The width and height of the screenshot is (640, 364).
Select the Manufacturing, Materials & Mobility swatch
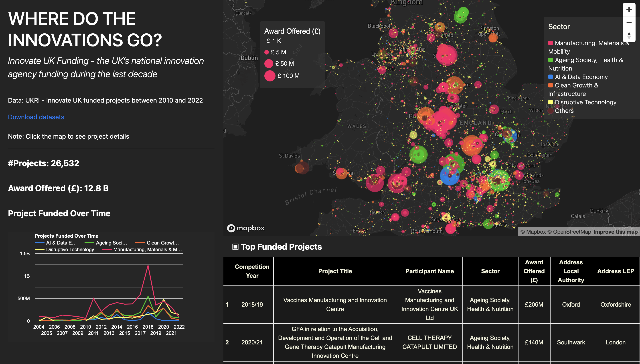tap(550, 43)
